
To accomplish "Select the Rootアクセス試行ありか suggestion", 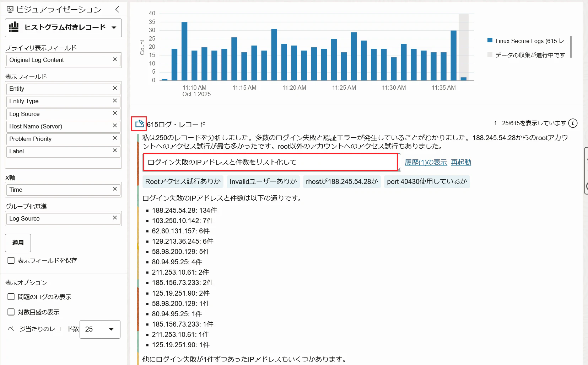I will (x=183, y=181).
